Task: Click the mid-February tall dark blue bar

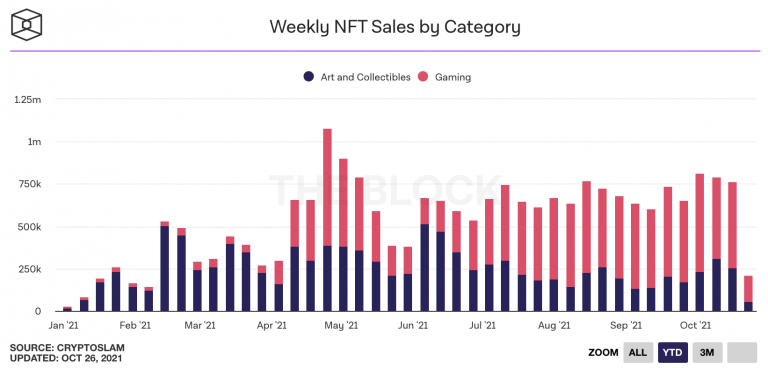Action: click(x=165, y=267)
